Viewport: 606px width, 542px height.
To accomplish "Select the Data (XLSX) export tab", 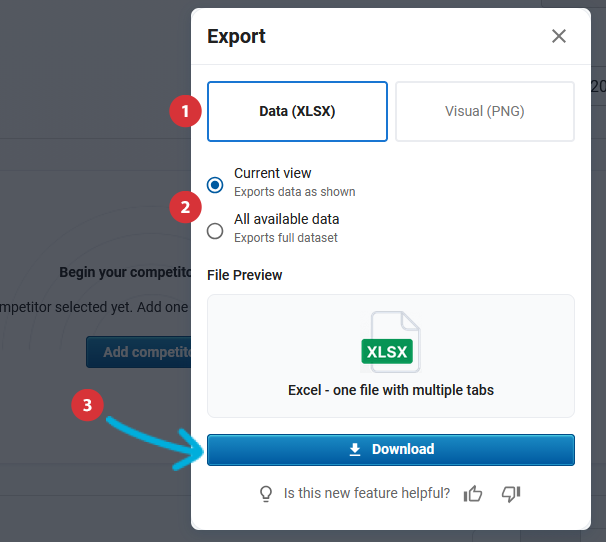I will [297, 112].
